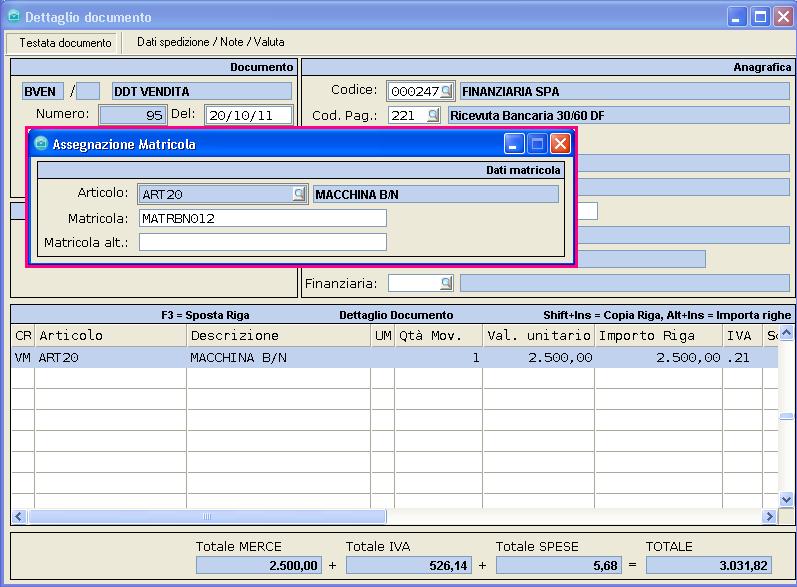Image resolution: width=797 pixels, height=587 pixels.
Task: Click the BVEN document code field
Action: tap(43, 91)
